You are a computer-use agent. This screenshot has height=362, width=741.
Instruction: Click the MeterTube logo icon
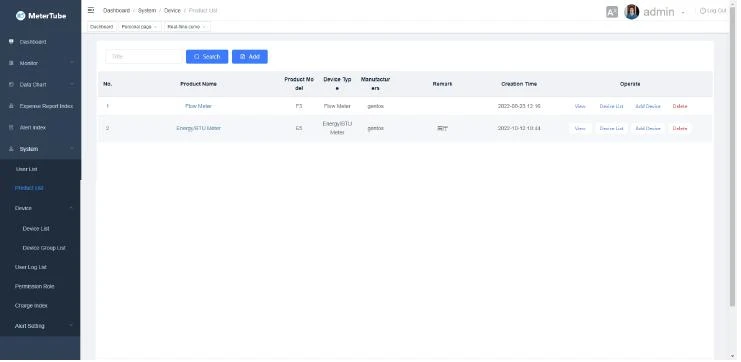pyautogui.click(x=20, y=16)
